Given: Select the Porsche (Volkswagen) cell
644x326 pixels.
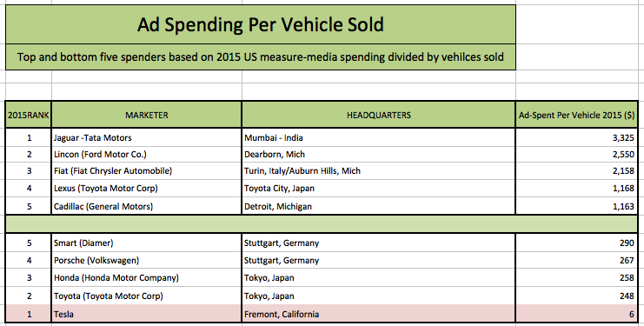Looking at the screenshot, I should [x=147, y=260].
